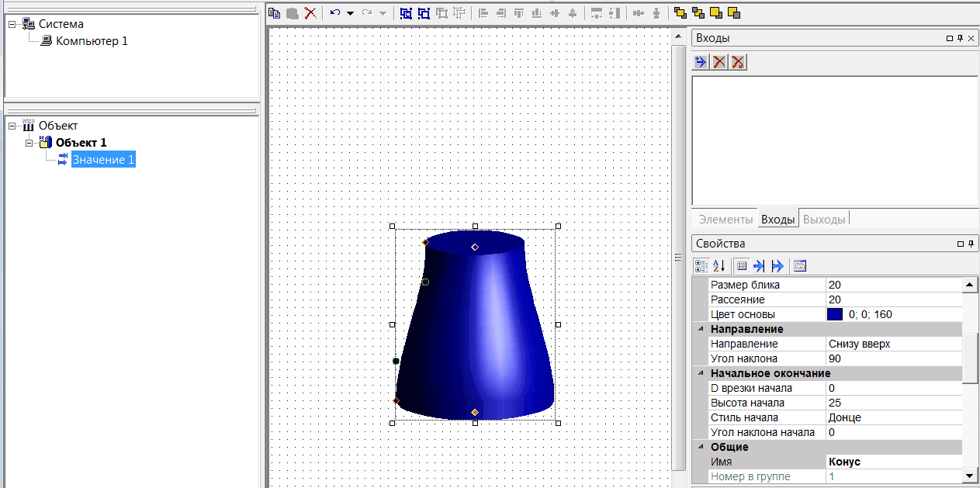This screenshot has width=980, height=488.
Task: Click the blue arrow icon in Входы panel
Action: [701, 62]
